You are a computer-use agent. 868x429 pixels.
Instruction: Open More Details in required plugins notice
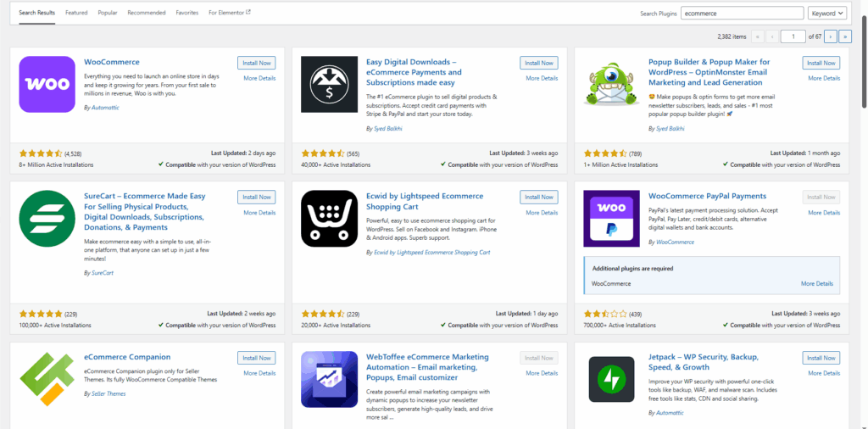[x=816, y=283]
